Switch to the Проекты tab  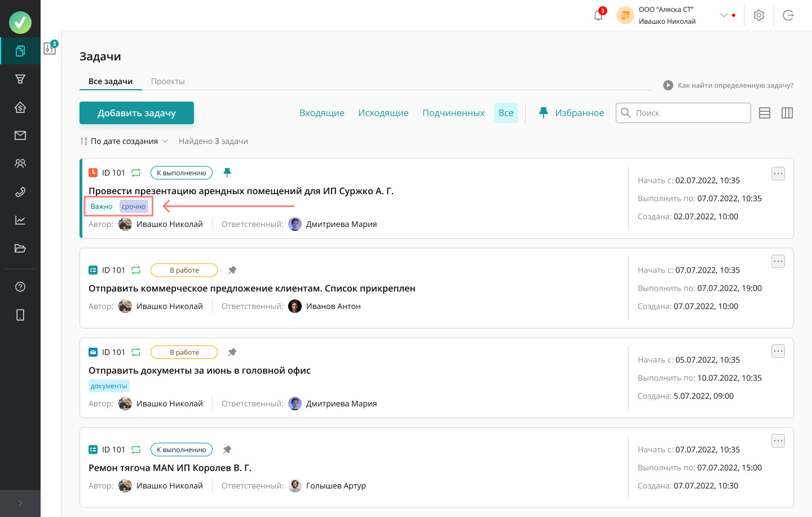click(167, 81)
